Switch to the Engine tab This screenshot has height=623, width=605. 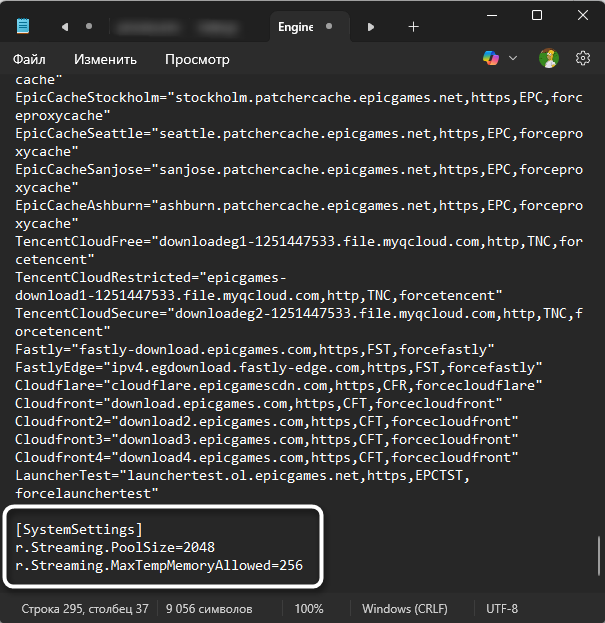(295, 27)
